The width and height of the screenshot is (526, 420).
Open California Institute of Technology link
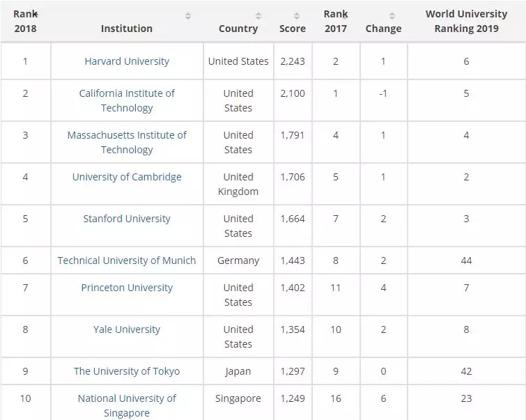127,100
